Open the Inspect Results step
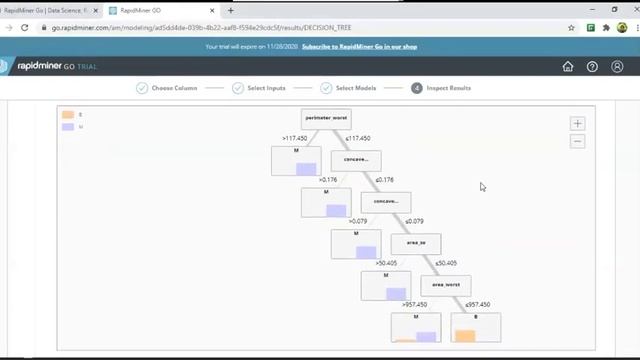This screenshot has height=360, width=640. click(x=441, y=88)
